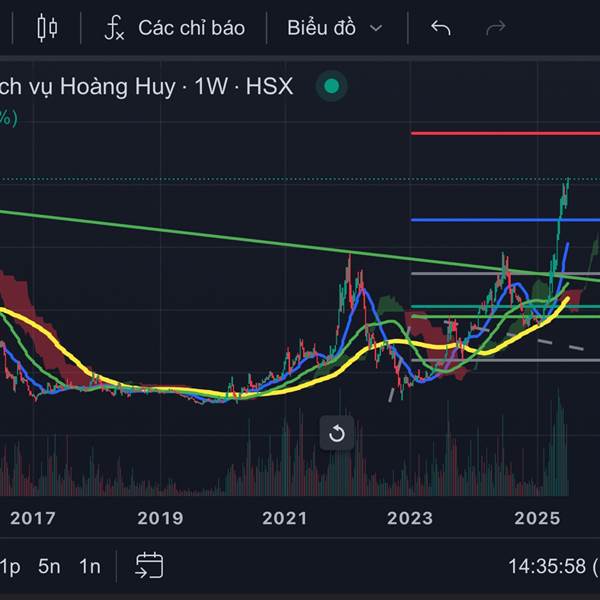Click the 2023 time axis label

coord(410,518)
